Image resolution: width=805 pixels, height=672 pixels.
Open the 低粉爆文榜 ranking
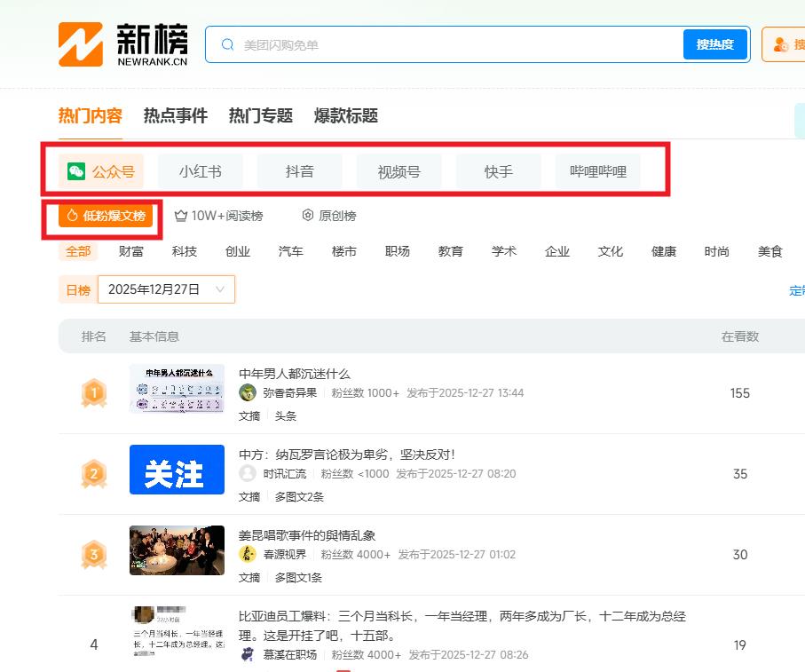click(x=106, y=216)
